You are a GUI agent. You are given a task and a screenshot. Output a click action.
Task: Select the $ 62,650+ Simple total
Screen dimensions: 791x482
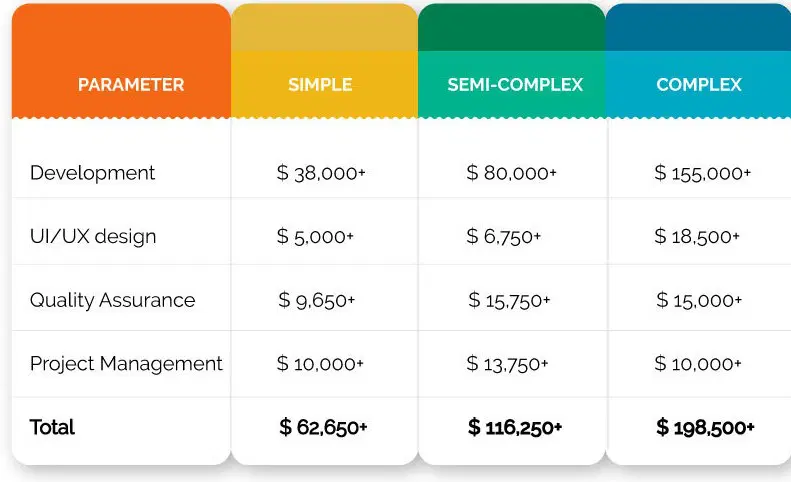[x=323, y=428]
